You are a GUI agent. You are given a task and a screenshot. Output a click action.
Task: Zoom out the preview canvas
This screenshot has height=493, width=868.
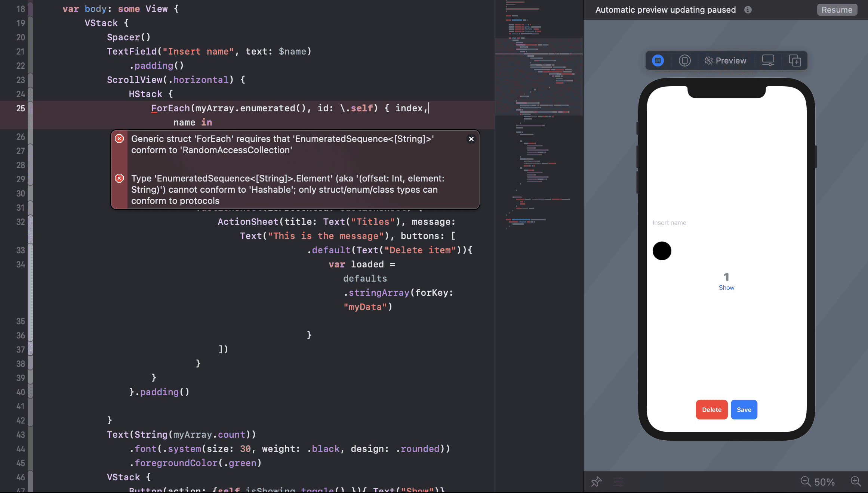point(805,481)
